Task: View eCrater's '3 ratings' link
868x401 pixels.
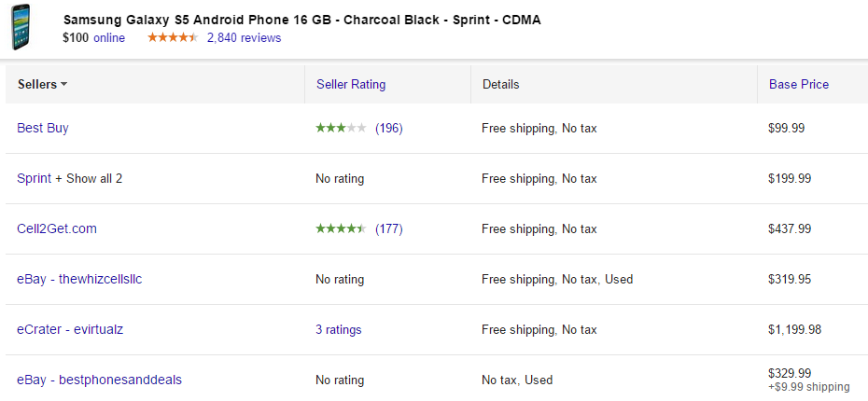Action: pos(339,329)
